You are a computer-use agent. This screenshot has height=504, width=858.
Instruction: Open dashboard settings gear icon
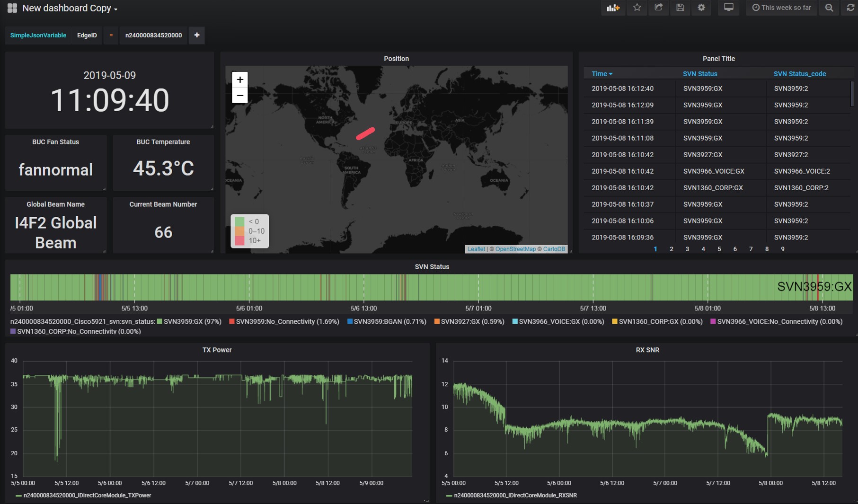tap(701, 8)
